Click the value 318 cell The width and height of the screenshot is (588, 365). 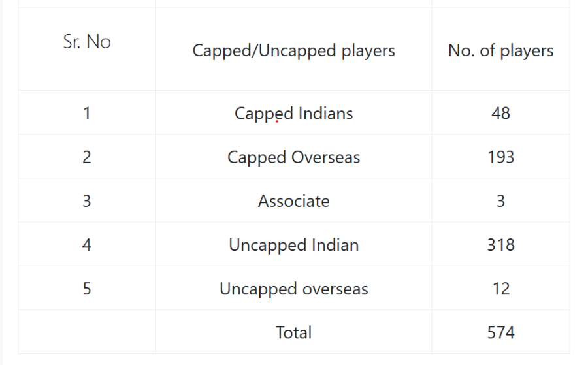[x=500, y=244]
